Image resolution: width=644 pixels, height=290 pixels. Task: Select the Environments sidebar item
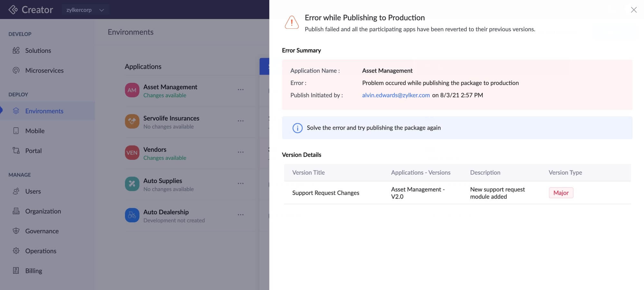44,111
